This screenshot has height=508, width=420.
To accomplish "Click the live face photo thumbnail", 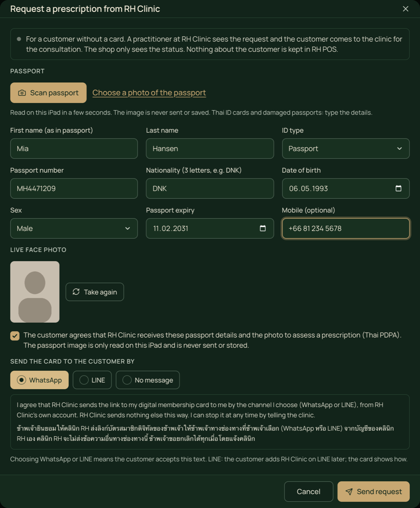I will (35, 292).
